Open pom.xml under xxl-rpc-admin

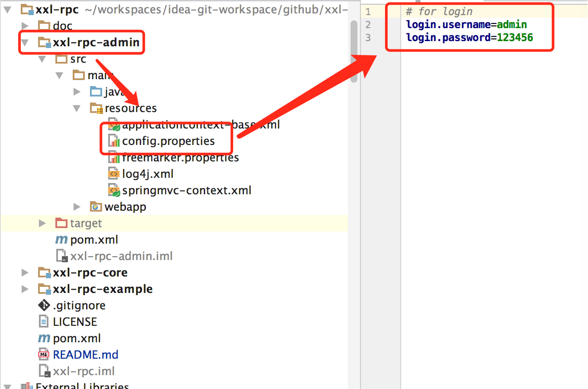(94, 240)
